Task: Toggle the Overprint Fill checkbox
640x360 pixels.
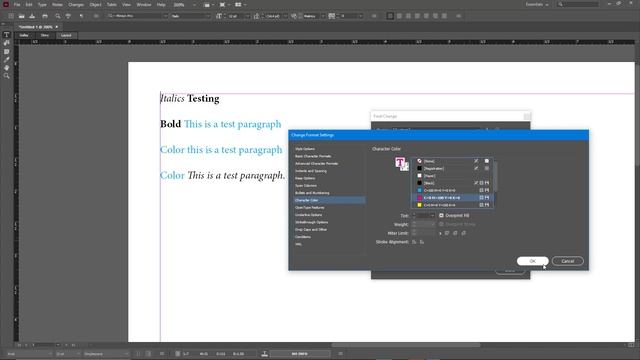Action: pos(441,216)
